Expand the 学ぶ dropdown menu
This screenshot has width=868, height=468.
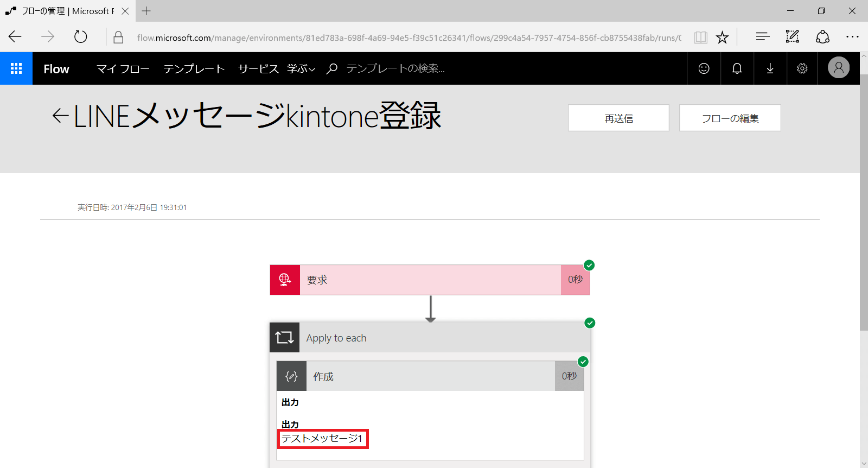301,69
